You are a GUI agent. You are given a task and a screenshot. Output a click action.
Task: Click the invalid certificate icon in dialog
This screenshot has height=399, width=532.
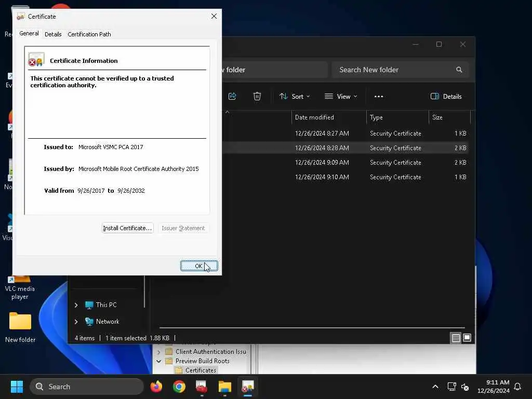[x=36, y=59]
